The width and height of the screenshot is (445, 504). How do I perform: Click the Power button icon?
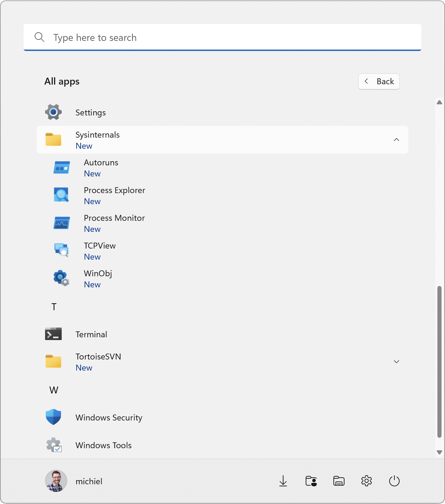click(394, 481)
